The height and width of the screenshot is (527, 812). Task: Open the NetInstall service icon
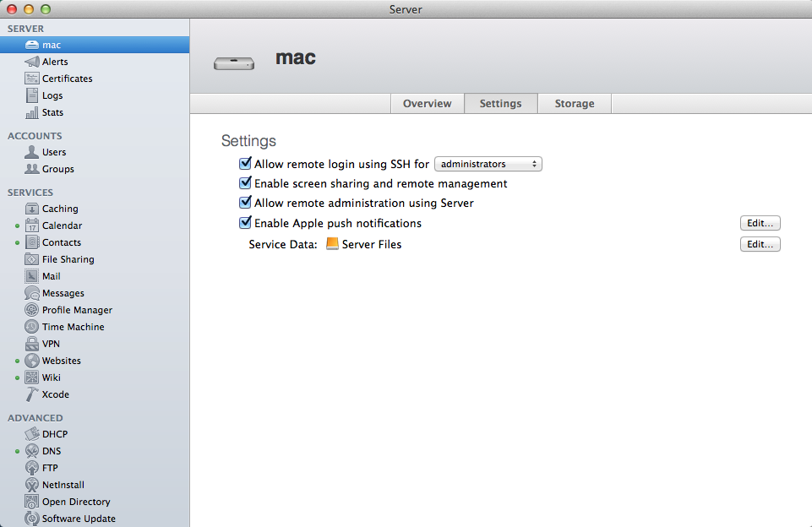(32, 485)
